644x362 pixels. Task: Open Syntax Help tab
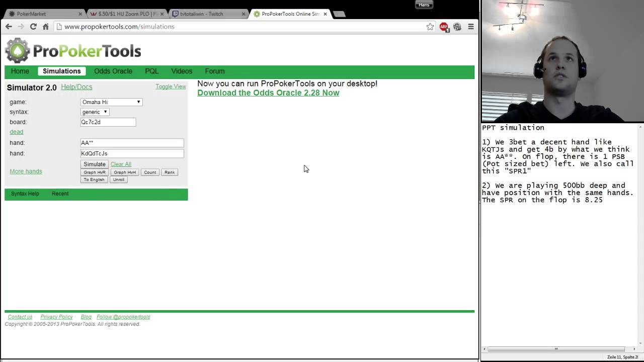[25, 194]
